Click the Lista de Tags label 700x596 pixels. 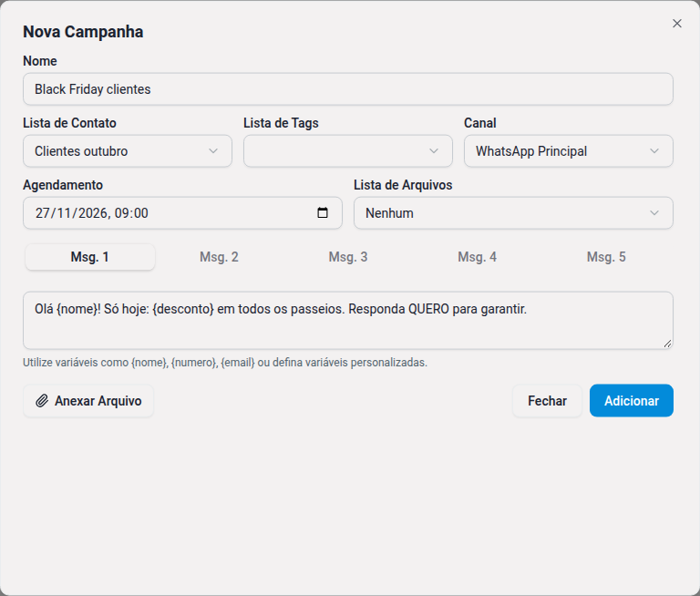tap(281, 123)
